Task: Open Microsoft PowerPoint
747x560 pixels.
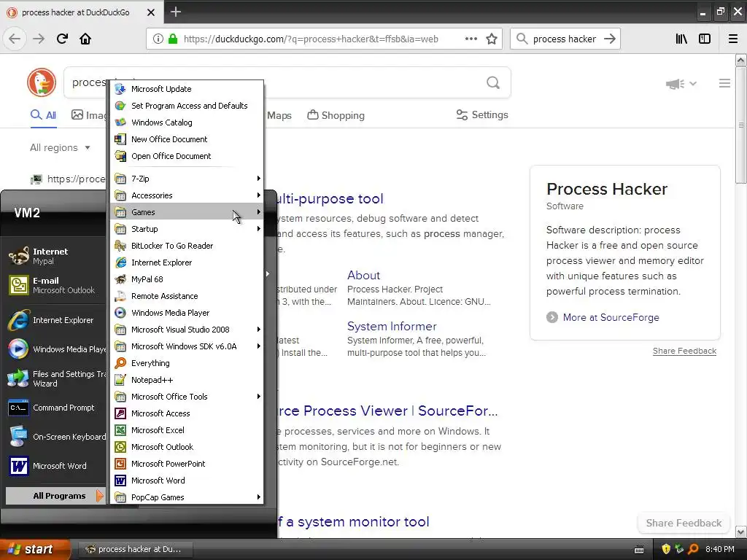Action: tap(187, 464)
